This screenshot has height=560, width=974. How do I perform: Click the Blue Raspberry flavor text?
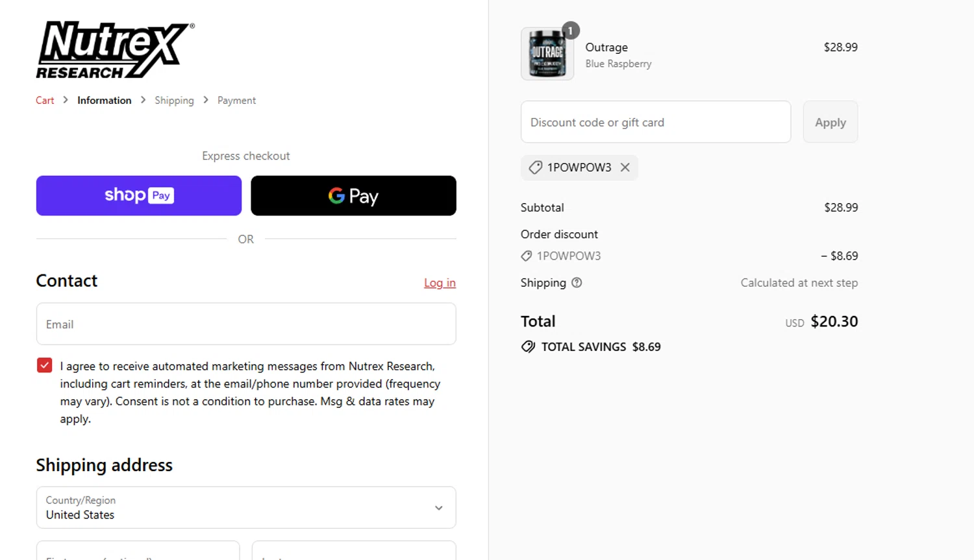point(618,64)
